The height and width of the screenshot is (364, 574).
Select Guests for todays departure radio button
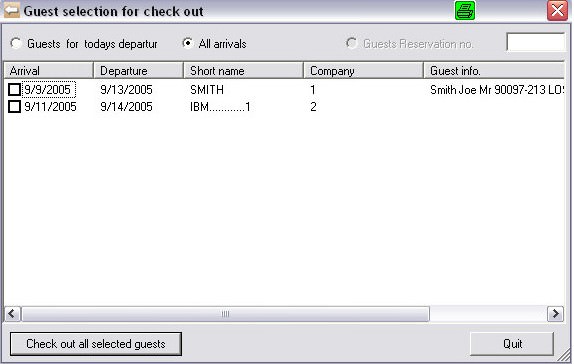(x=16, y=44)
